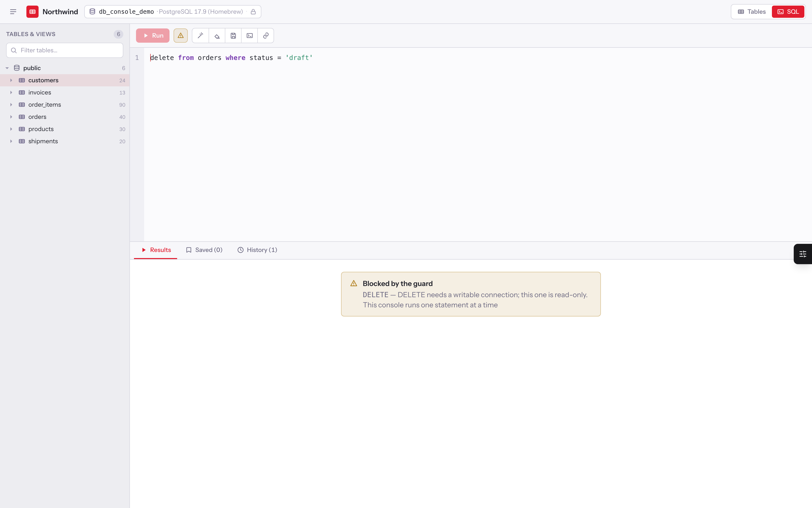Viewport: 812px width, 508px height.
Task: Select the orders table row
Action: tap(65, 117)
